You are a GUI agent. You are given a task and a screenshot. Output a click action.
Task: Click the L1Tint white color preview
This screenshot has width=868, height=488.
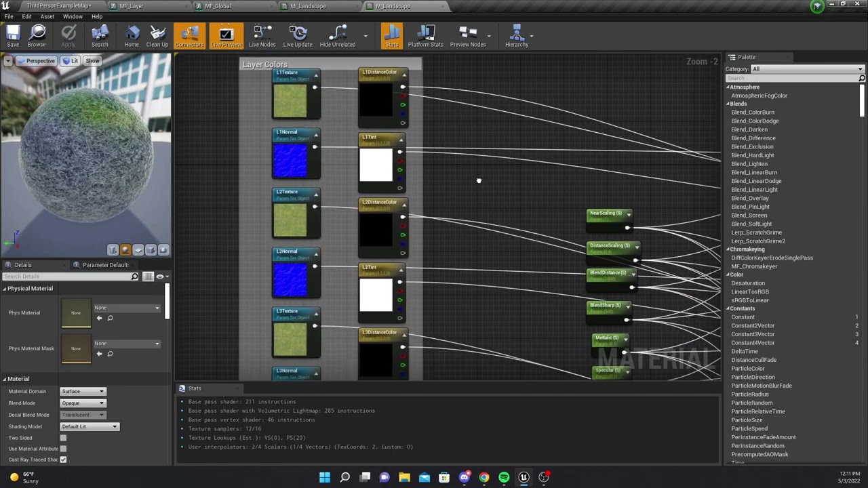(376, 165)
